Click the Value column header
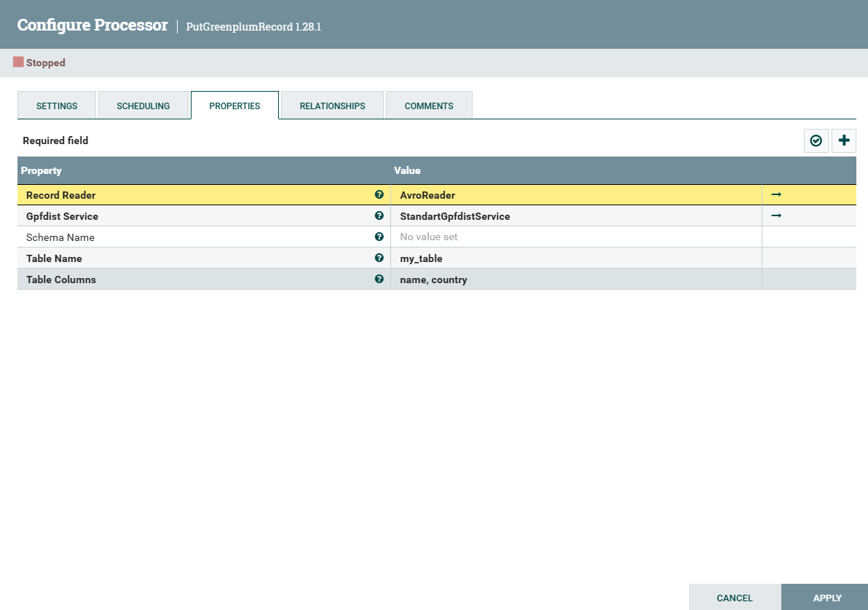Screen dimensions: 868x610 [576, 170]
